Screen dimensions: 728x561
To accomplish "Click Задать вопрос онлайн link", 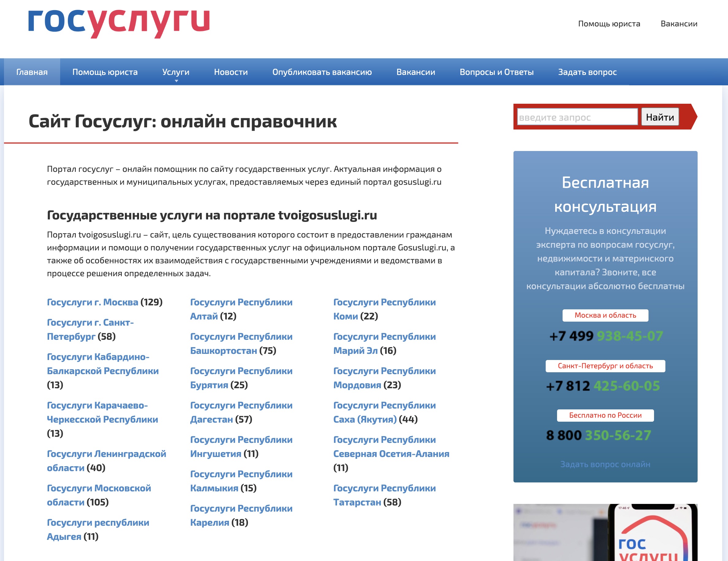I will 605,464.
